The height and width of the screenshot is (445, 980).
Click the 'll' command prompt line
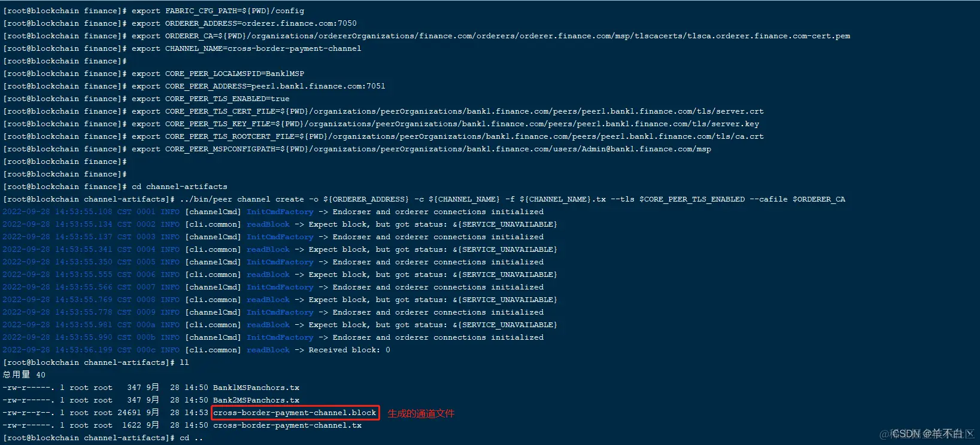coord(96,362)
